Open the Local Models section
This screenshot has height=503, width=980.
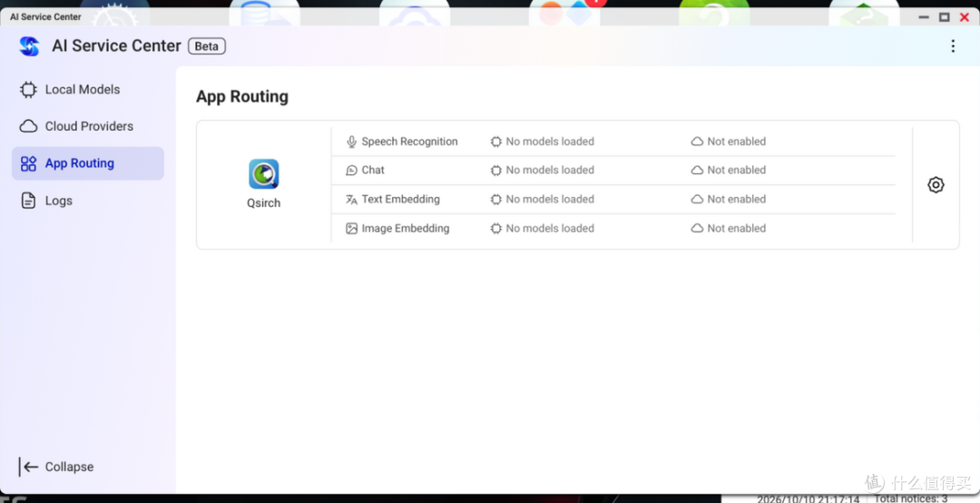coord(87,90)
